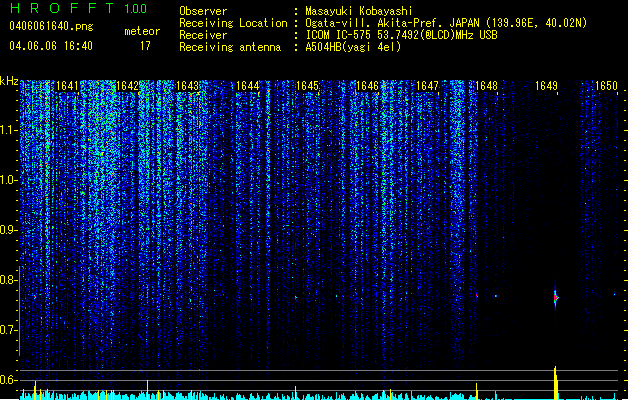This screenshot has width=629, height=400.
Task: Click the 1641 time marker
Action: coord(67,86)
